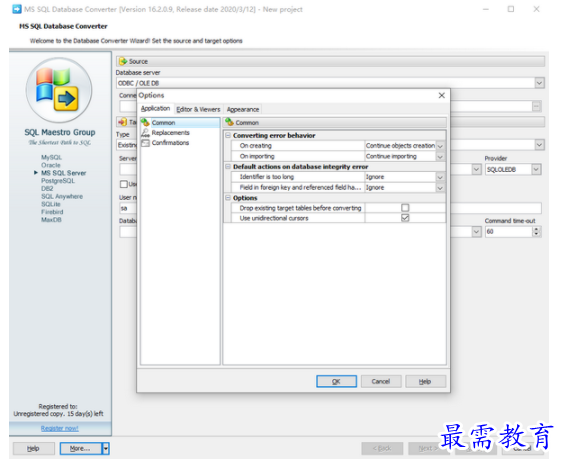This screenshot has height=468, width=562.
Task: Open the target Type dropdown arrow
Action: coord(539,145)
